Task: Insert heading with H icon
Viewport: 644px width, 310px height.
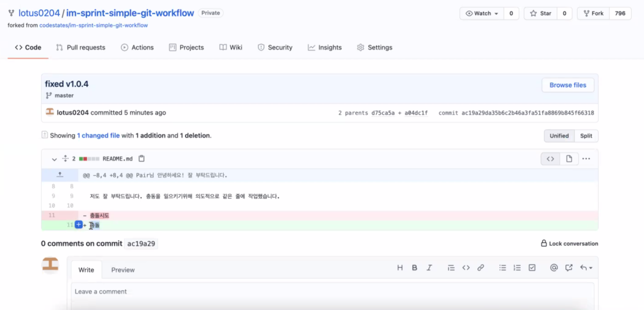Action: point(400,268)
